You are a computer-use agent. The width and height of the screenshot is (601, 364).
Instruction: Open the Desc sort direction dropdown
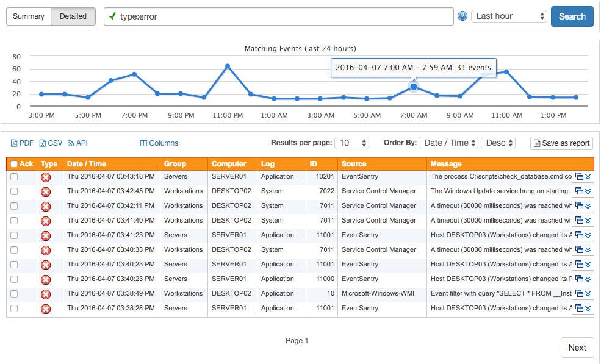498,143
